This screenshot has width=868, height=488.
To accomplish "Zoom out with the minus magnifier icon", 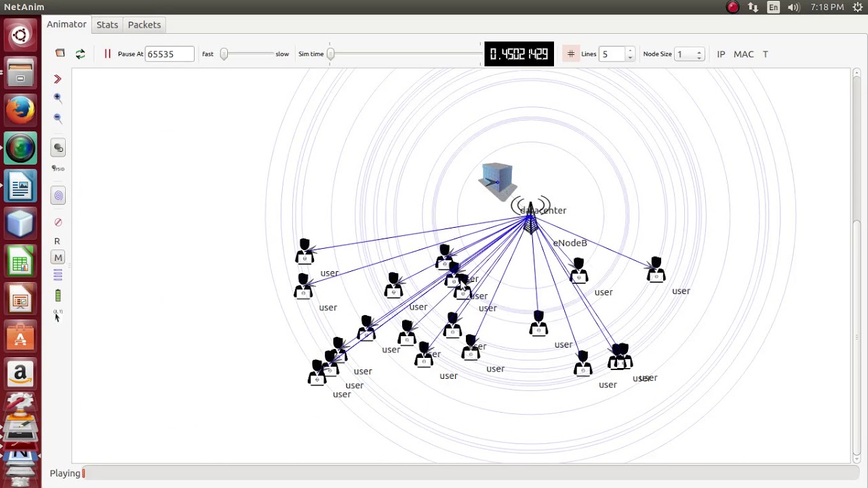I will point(58,119).
